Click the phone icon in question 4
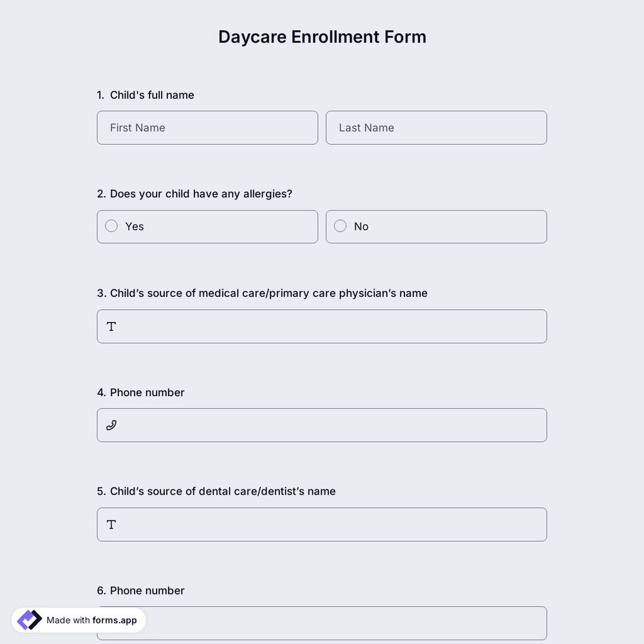Screen dimensions: 644x644 [x=111, y=425]
